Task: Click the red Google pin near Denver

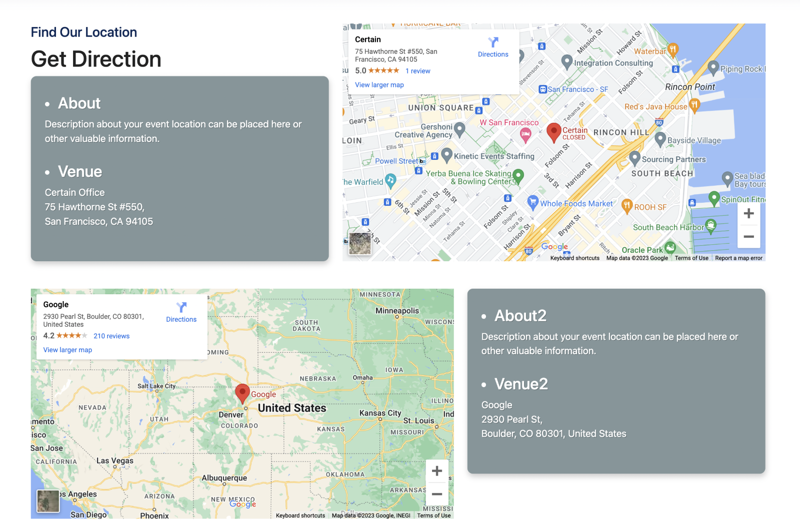Action: (242, 394)
